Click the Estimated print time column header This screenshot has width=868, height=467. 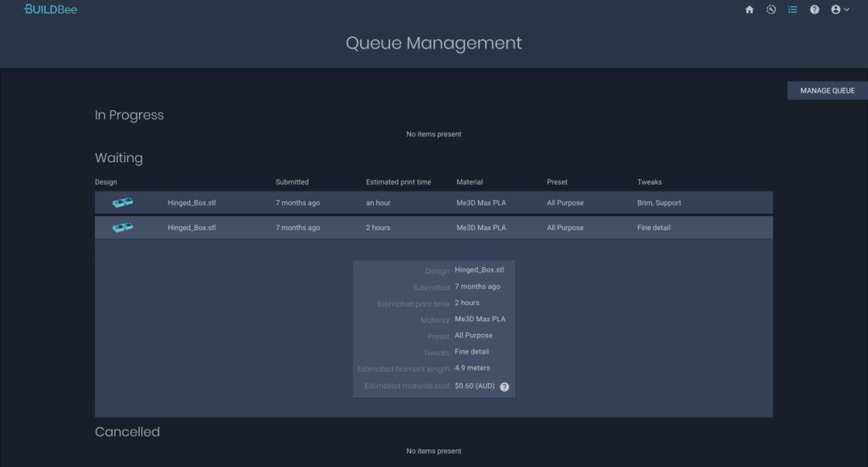pos(398,181)
